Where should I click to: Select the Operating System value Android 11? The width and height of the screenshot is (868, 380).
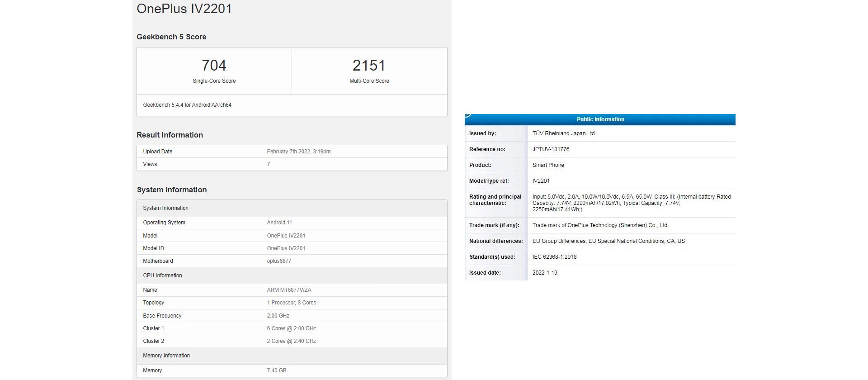(279, 223)
